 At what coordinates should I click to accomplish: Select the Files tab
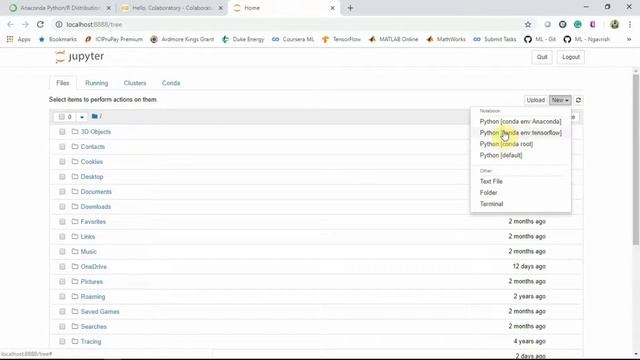click(62, 83)
